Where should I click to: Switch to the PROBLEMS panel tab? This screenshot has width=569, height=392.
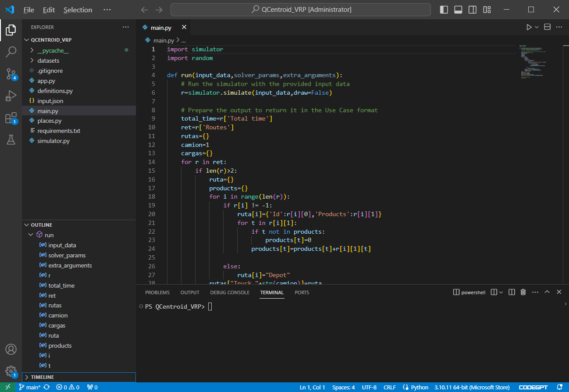tap(157, 292)
